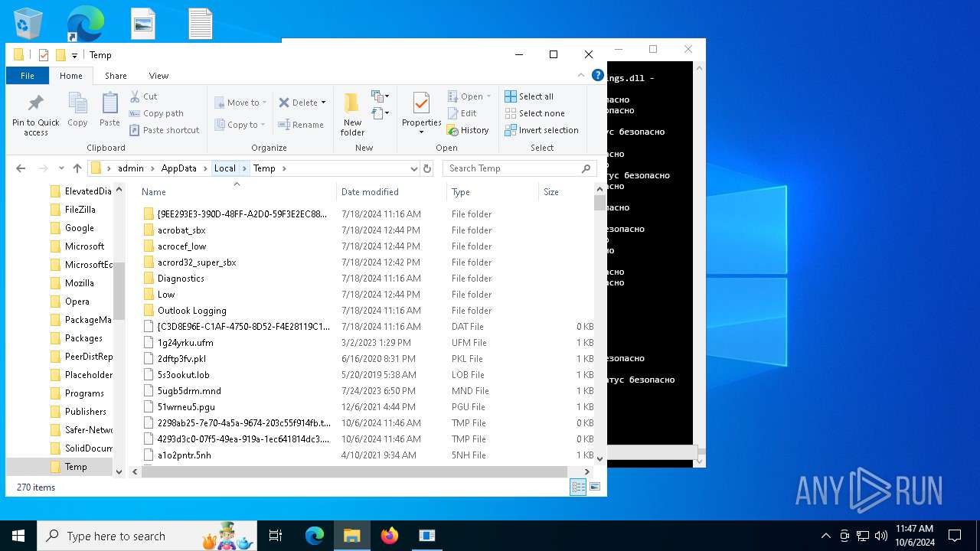Switch to Details view icon in status bar
This screenshot has width=980, height=551.
click(579, 487)
